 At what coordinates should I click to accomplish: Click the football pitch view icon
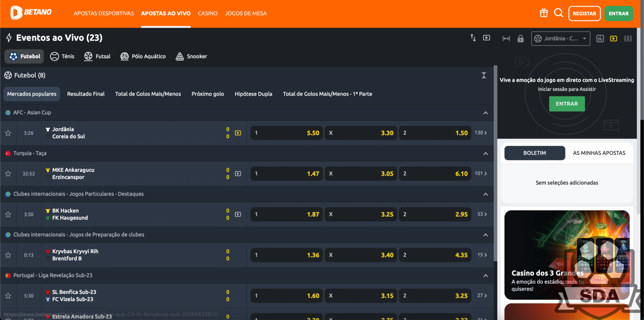pos(628,39)
